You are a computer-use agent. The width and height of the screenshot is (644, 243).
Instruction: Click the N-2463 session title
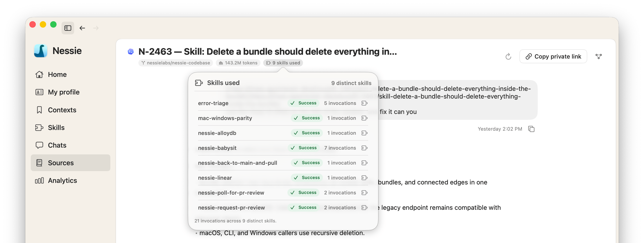pyautogui.click(x=268, y=52)
